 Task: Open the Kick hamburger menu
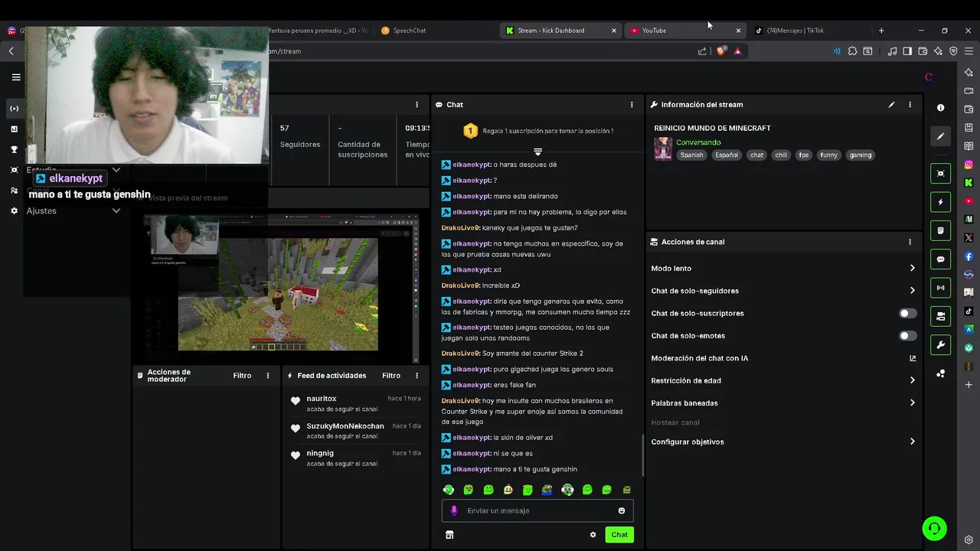pyautogui.click(x=16, y=77)
